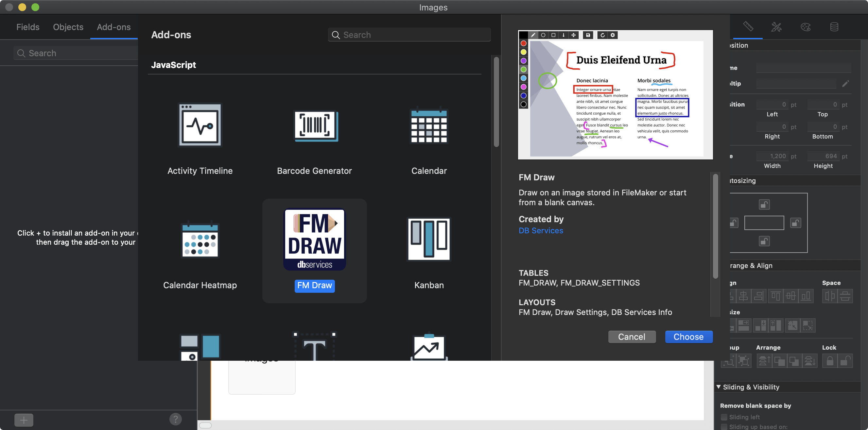Click the Unlock object icon
Viewport: 868px width, 430px height.
[845, 361]
